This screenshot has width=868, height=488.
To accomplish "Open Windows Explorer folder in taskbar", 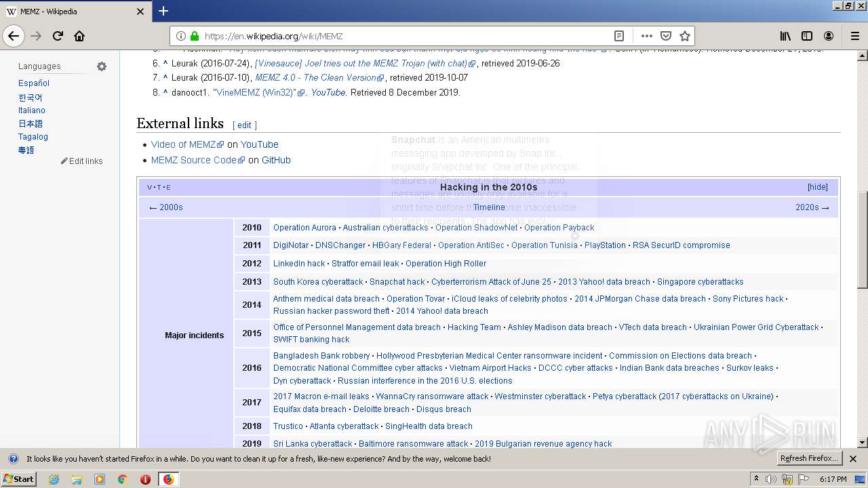I will [77, 479].
